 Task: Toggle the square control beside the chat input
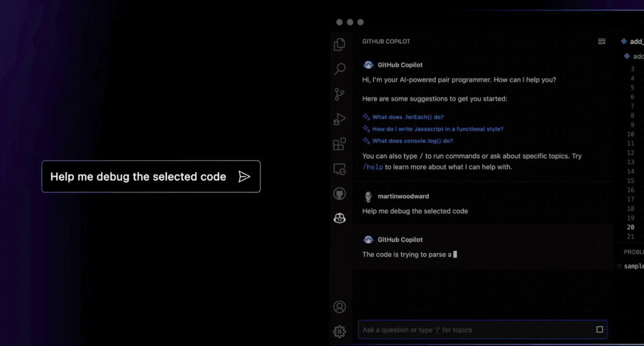coord(599,329)
